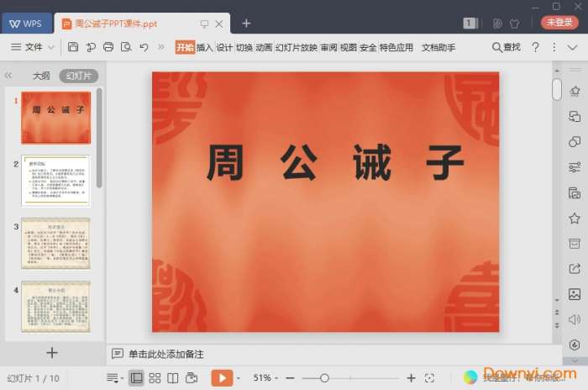The image size is (588, 390).
Task: Open a new tab with plus
Action: (x=246, y=24)
